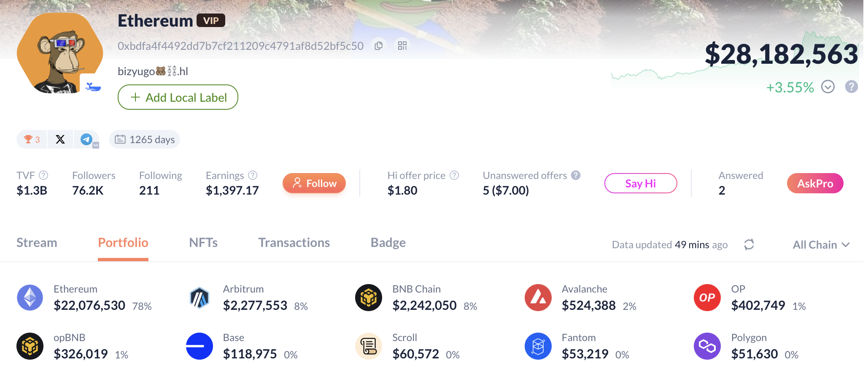Show the address QR code
868x374 pixels.
402,46
